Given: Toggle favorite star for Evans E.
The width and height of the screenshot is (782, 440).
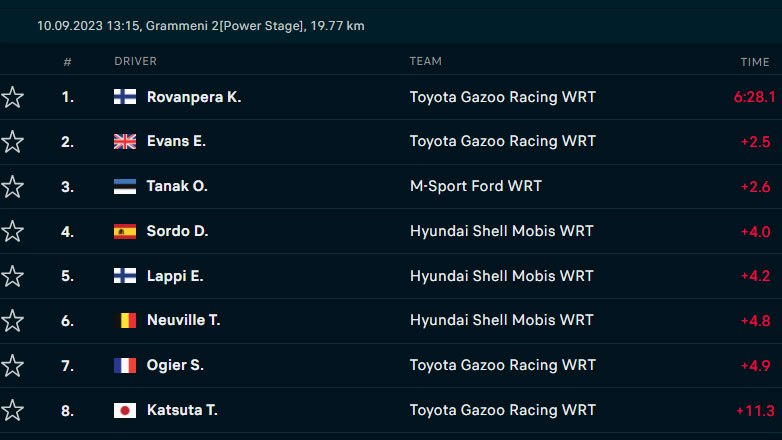Looking at the screenshot, I should (x=12, y=142).
